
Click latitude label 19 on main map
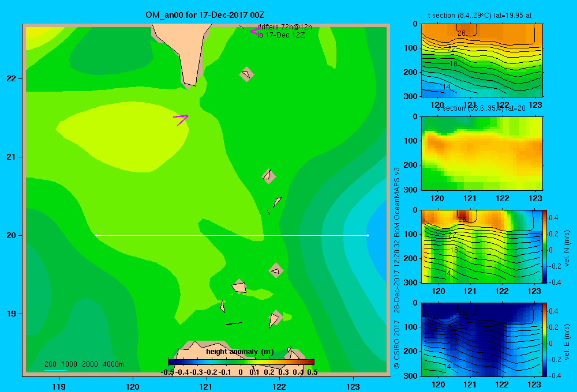tap(12, 314)
